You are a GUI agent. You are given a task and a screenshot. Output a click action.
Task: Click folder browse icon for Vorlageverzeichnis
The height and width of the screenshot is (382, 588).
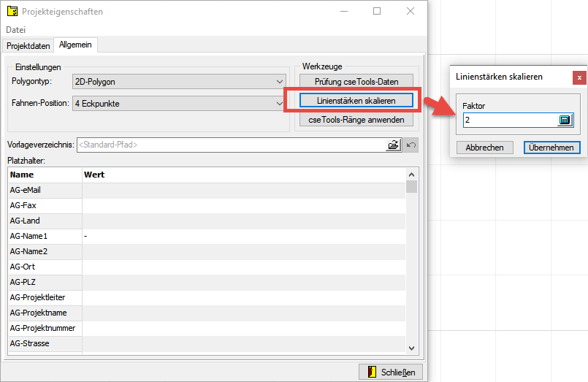click(394, 145)
